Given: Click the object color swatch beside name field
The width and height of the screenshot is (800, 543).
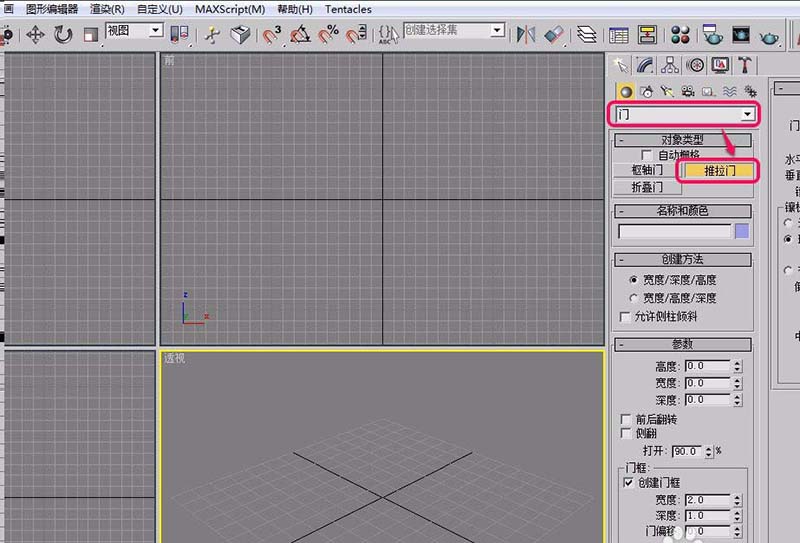Looking at the screenshot, I should click(x=742, y=231).
